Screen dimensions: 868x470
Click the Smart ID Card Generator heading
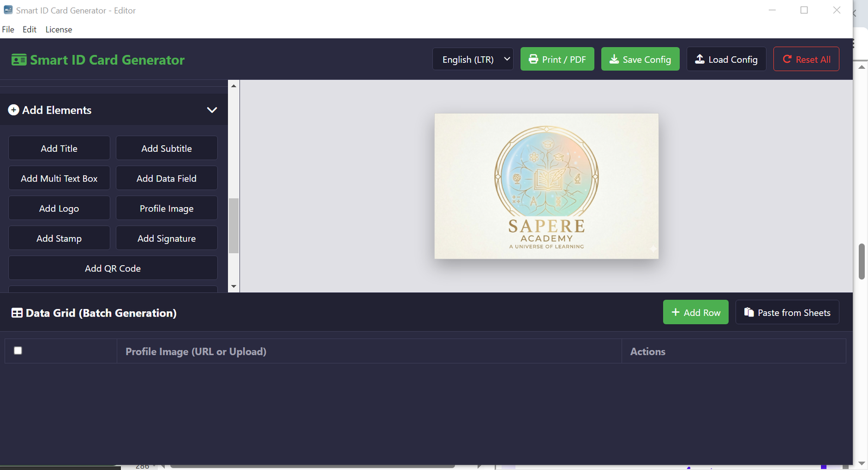(107, 60)
